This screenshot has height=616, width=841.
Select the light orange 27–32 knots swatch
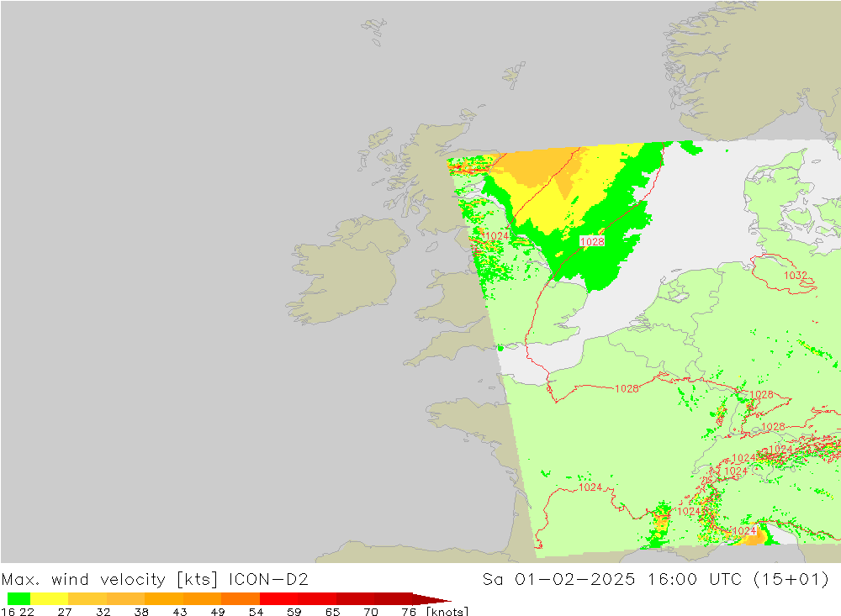pos(87,599)
